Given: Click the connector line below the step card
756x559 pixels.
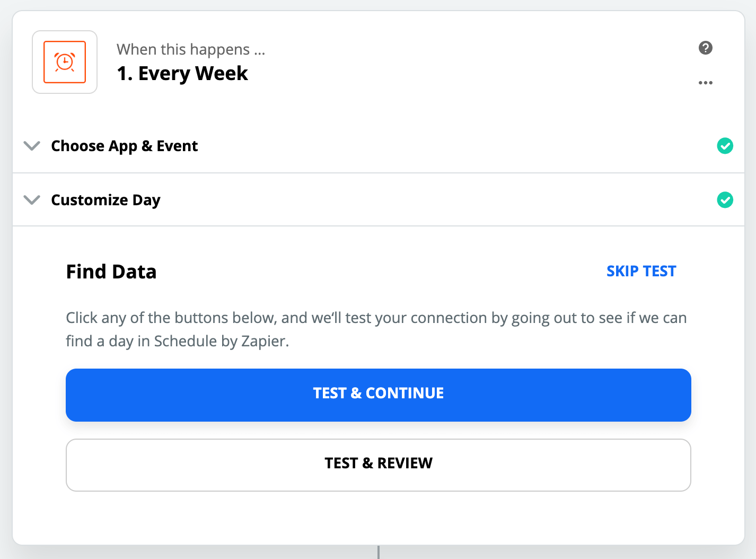Looking at the screenshot, I should pyautogui.click(x=378, y=552).
